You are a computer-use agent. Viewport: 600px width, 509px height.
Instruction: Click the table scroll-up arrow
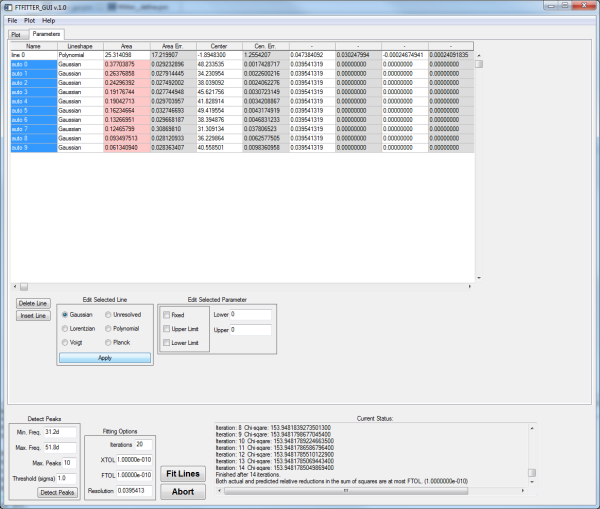(x=479, y=55)
